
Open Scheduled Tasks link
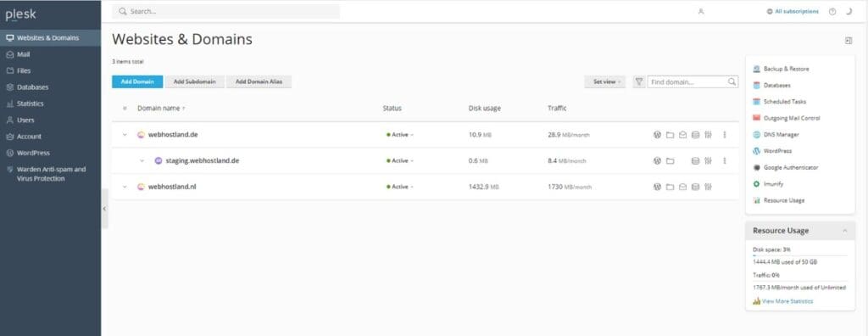click(784, 102)
